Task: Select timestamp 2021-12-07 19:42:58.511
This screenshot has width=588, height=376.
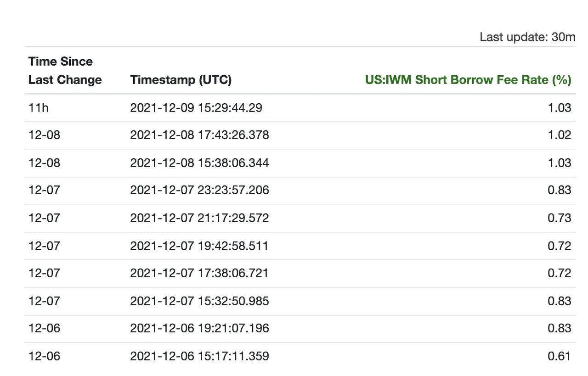Action: click(x=199, y=246)
